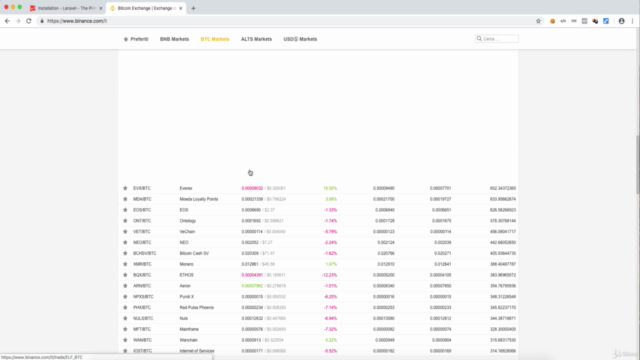This screenshot has width=640, height=360.
Task: Open the EVX/BTC trading pair
Action: tap(142, 188)
